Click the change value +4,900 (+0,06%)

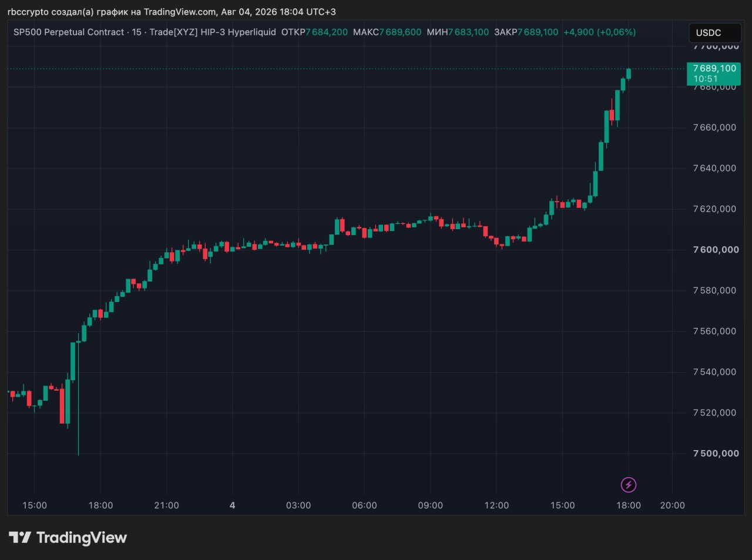599,32
